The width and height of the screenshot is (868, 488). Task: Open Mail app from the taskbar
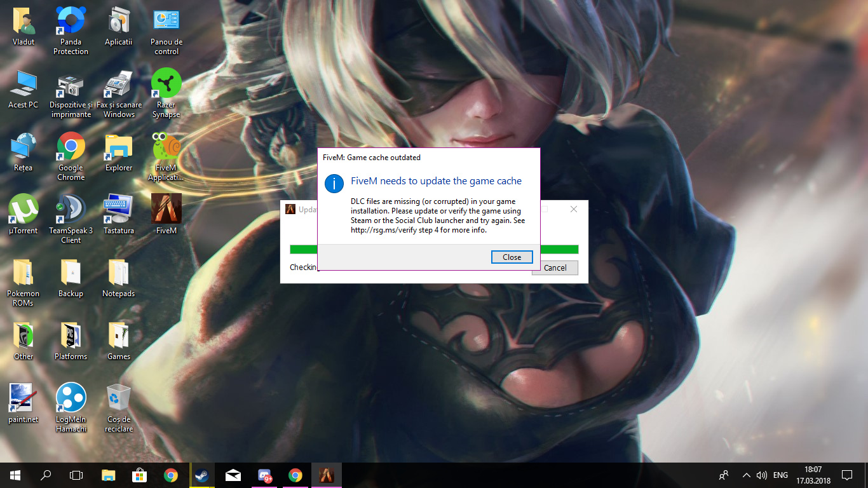coord(233,475)
